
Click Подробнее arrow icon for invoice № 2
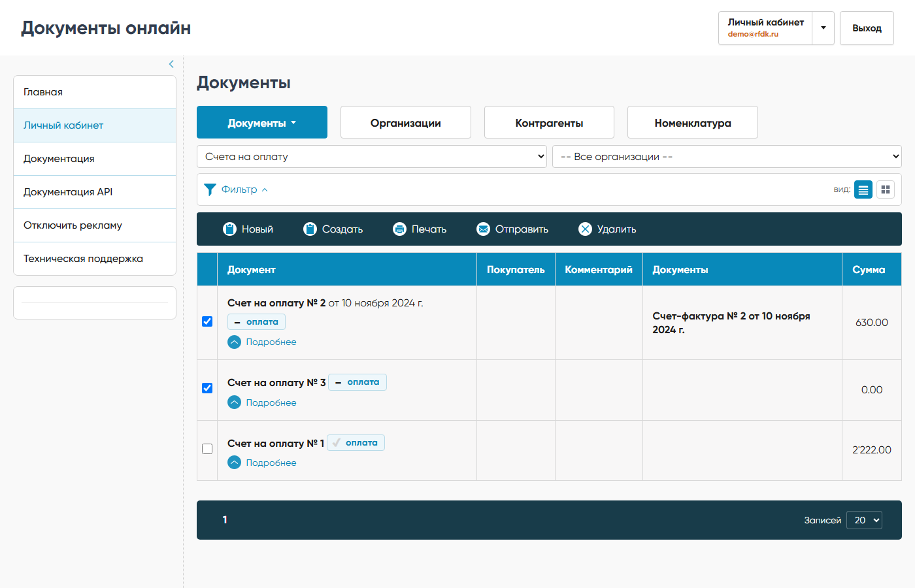click(235, 342)
